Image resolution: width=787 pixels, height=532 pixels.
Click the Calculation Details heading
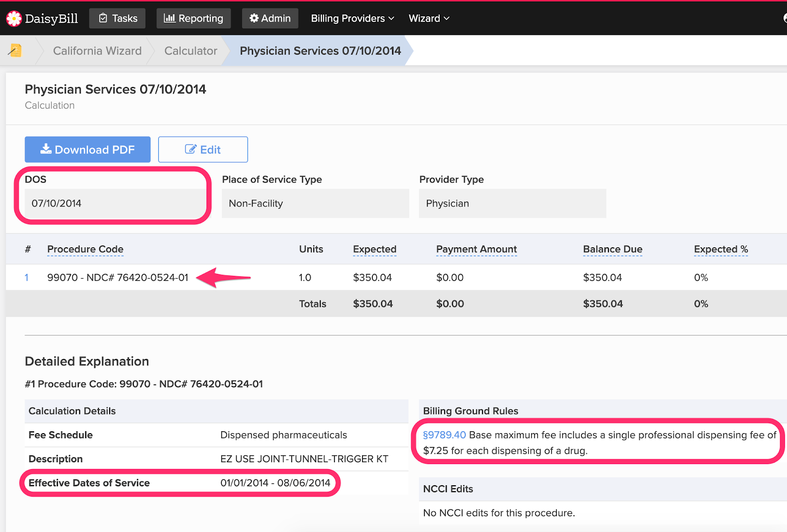[x=72, y=411]
